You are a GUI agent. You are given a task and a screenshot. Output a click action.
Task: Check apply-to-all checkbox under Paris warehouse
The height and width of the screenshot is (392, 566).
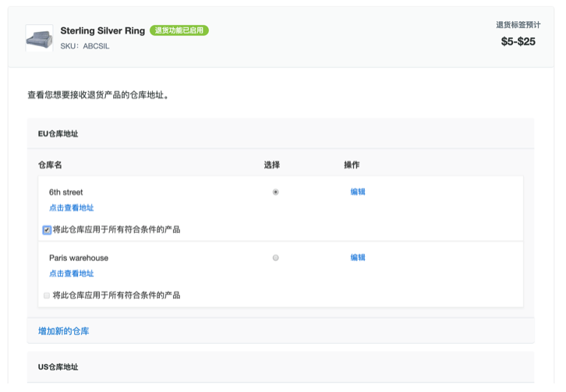click(47, 295)
